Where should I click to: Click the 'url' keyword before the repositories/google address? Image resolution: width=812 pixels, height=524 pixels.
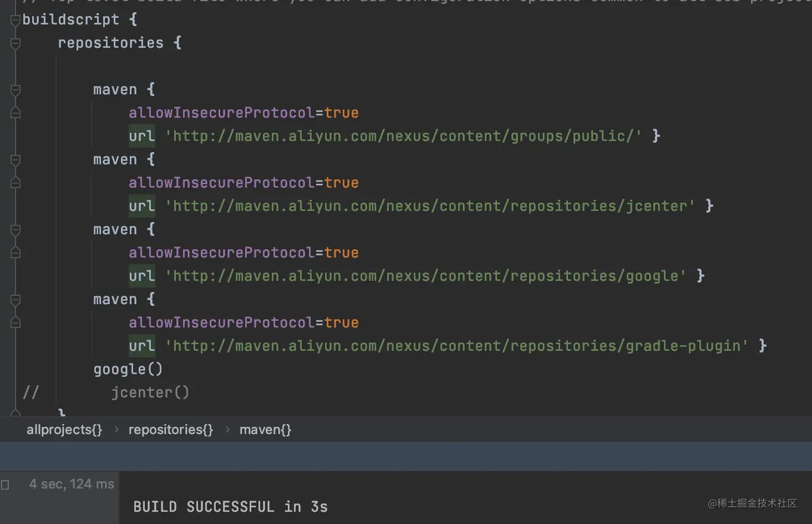point(142,276)
